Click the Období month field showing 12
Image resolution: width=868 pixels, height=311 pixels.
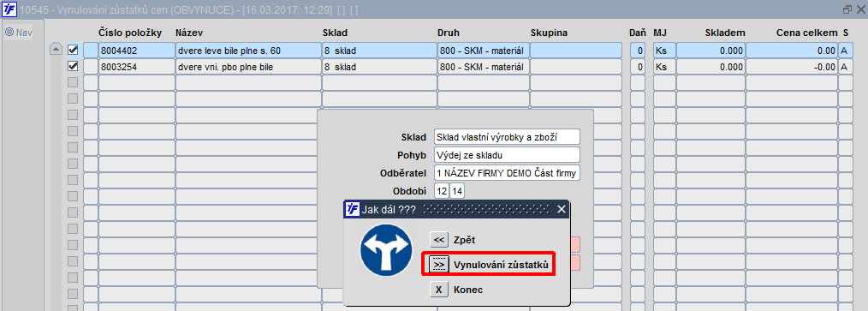tap(441, 191)
